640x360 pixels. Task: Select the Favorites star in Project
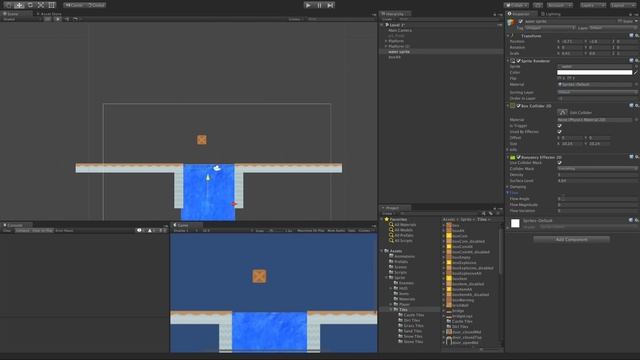pyautogui.click(x=387, y=219)
